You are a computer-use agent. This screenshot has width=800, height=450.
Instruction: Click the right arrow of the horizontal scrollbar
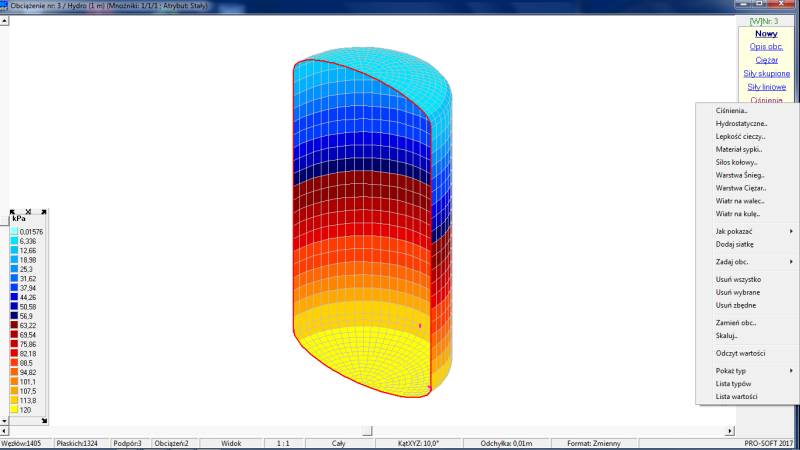[x=730, y=431]
